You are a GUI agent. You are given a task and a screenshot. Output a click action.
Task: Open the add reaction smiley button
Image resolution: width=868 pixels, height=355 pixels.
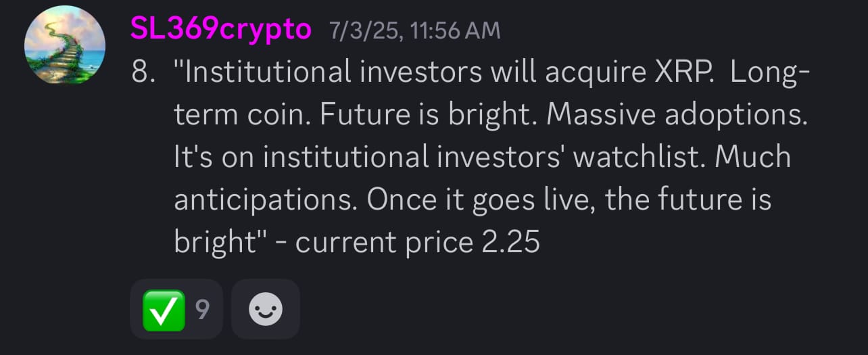[266, 310]
